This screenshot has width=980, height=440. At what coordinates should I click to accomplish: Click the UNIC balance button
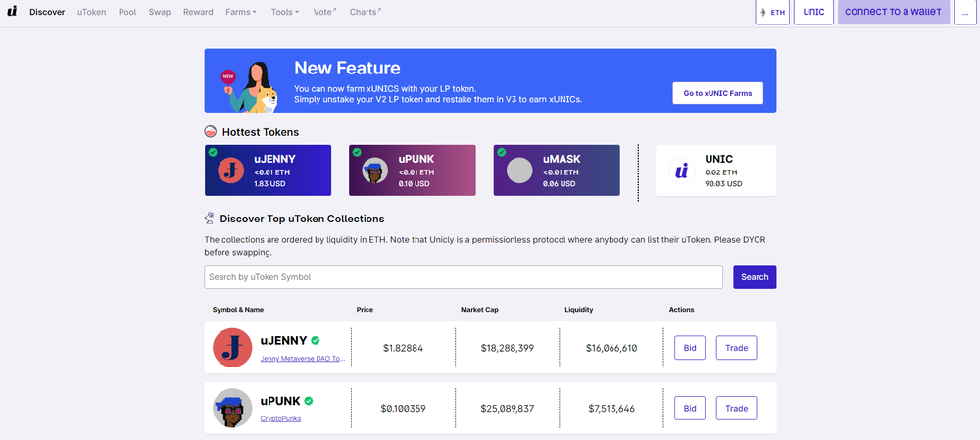[x=813, y=12]
